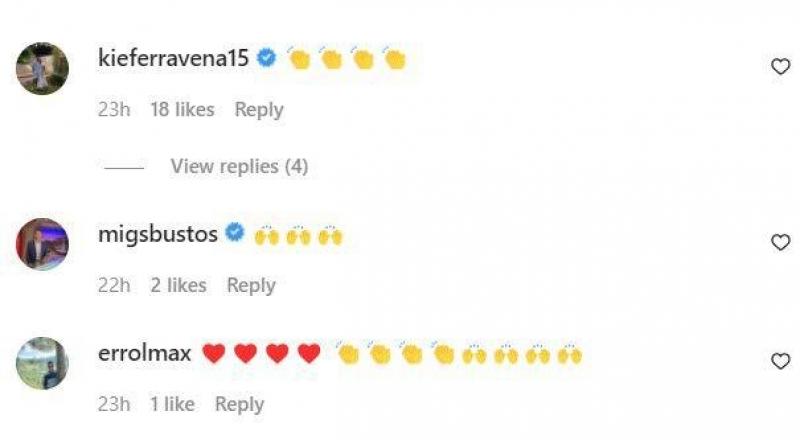Click the 23h timestamp under kieferravena15's comment

pyautogui.click(x=114, y=110)
